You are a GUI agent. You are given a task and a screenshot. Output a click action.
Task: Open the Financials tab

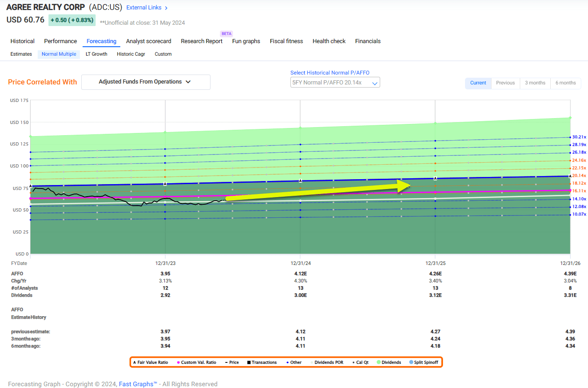click(x=368, y=41)
